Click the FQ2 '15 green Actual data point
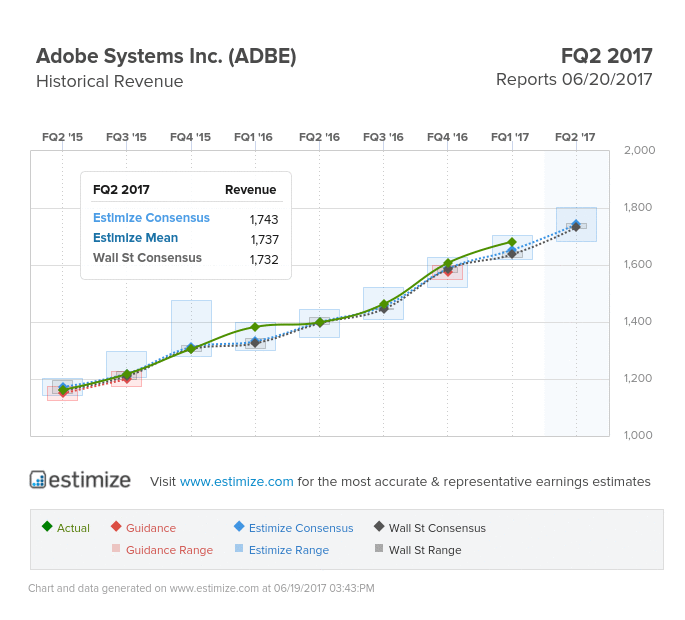 click(x=63, y=389)
